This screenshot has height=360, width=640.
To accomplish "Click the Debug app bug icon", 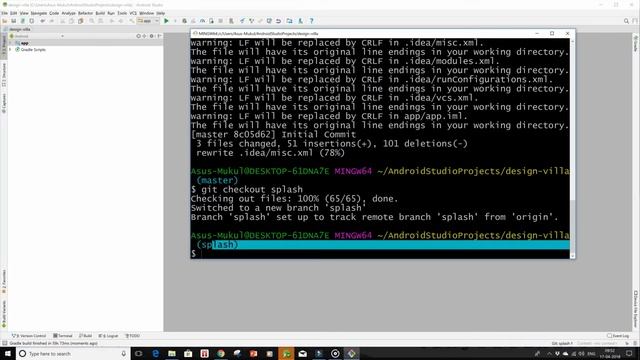I will 184,21.
